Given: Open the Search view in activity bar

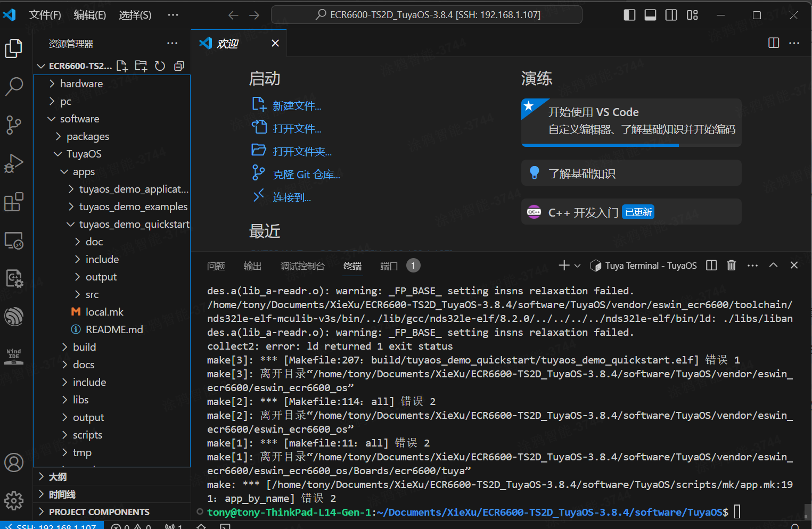Looking at the screenshot, I should [14, 86].
